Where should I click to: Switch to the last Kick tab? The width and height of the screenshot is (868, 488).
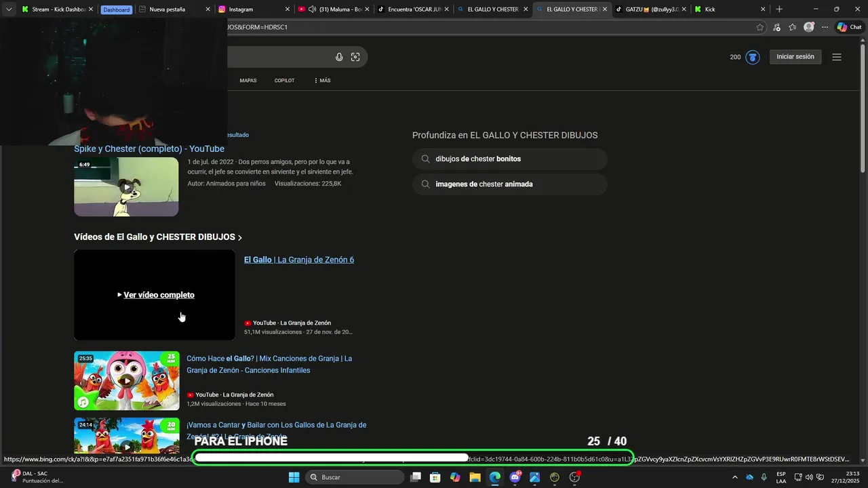tap(729, 9)
